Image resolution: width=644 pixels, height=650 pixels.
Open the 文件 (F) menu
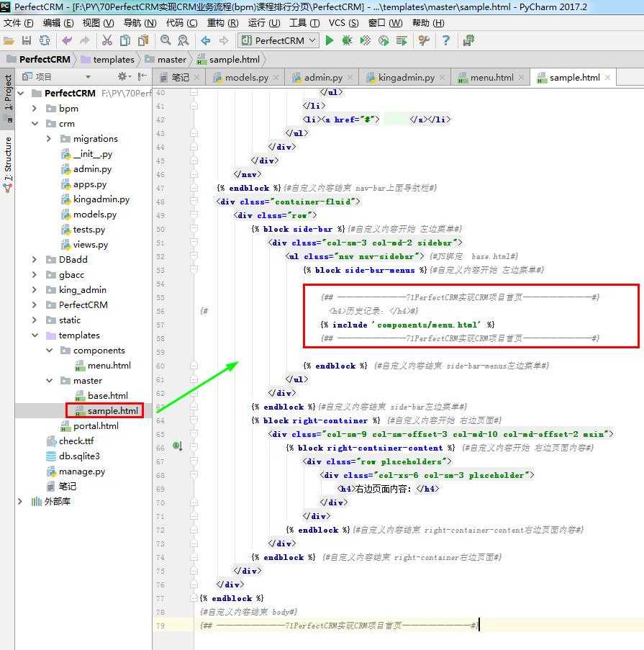(19, 23)
